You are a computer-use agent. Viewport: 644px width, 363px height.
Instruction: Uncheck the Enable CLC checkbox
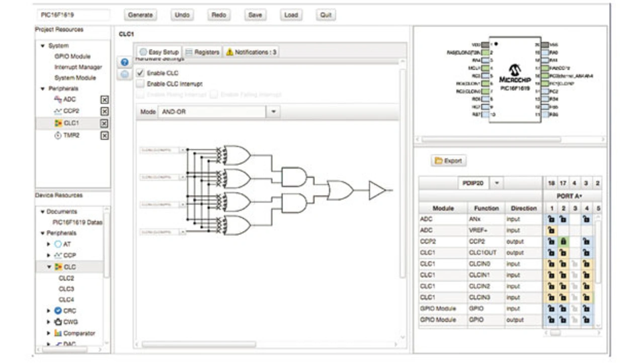coord(140,73)
